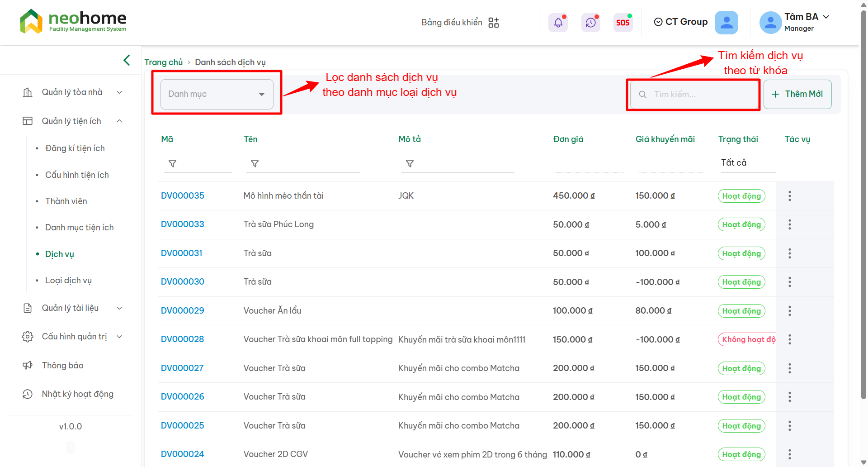Viewport: 868px width, 467px height.
Task: Open service code link DV000033
Action: tap(183, 224)
